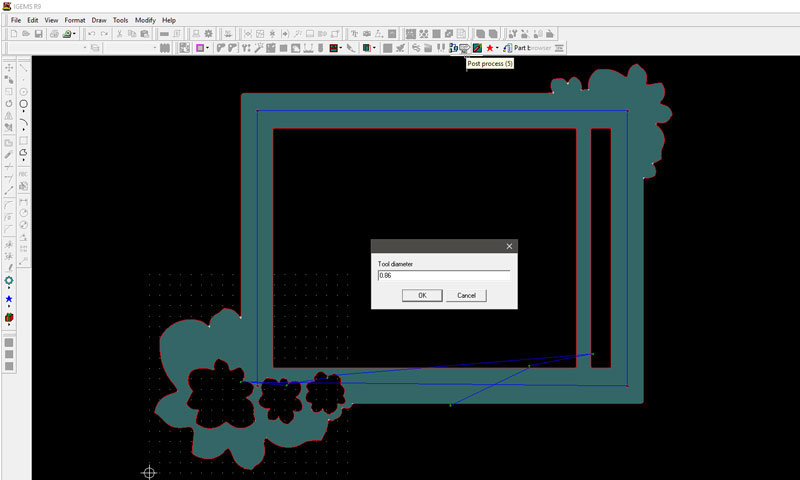800x480 pixels.
Task: Click the blue star shape icon
Action: (9, 299)
